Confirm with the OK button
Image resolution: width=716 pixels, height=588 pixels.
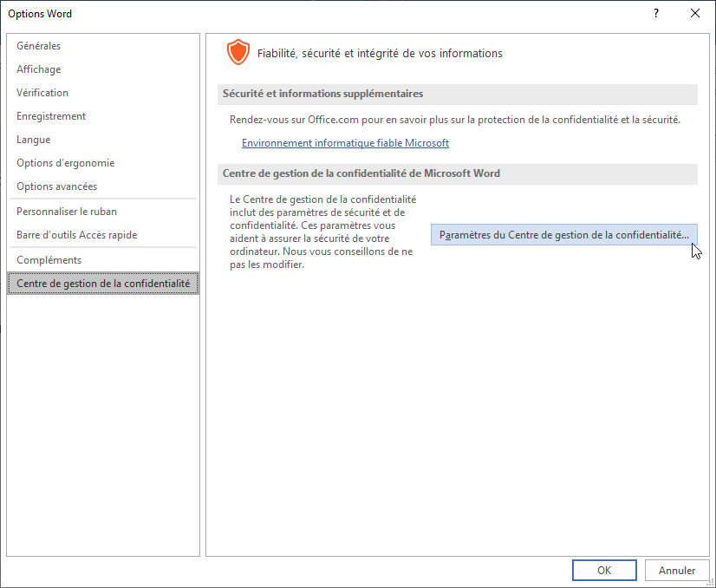tap(604, 570)
